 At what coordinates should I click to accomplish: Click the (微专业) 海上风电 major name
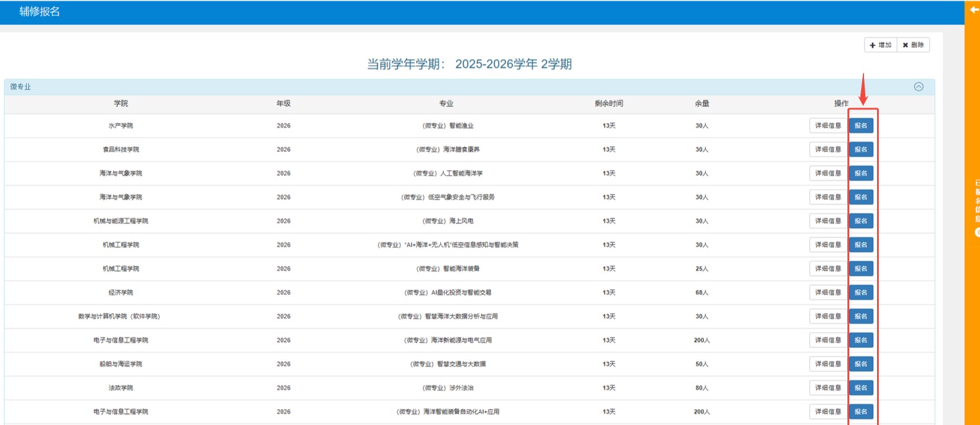448,221
